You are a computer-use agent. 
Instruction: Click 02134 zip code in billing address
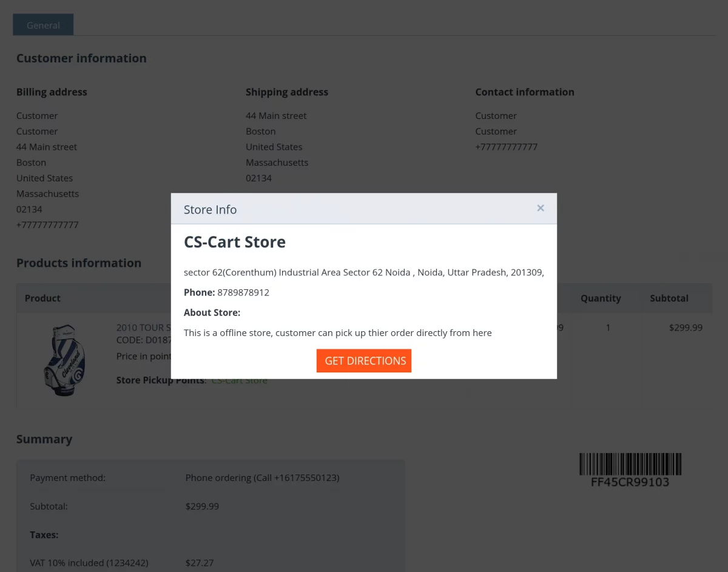(x=29, y=209)
